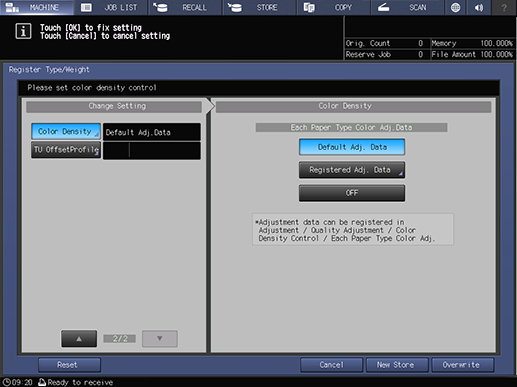
Task: Turn color density OFF
Action: point(352,193)
